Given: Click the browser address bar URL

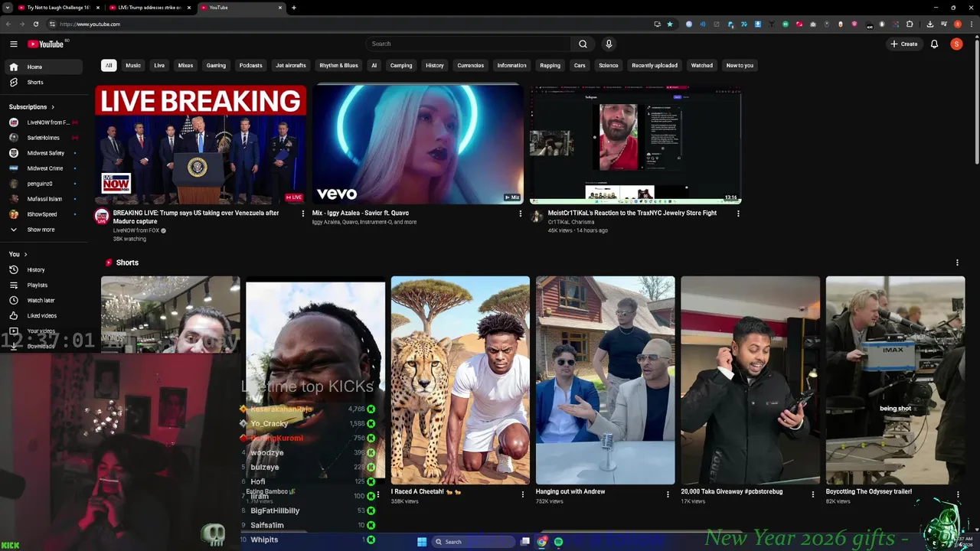Looking at the screenshot, I should 90,24.
